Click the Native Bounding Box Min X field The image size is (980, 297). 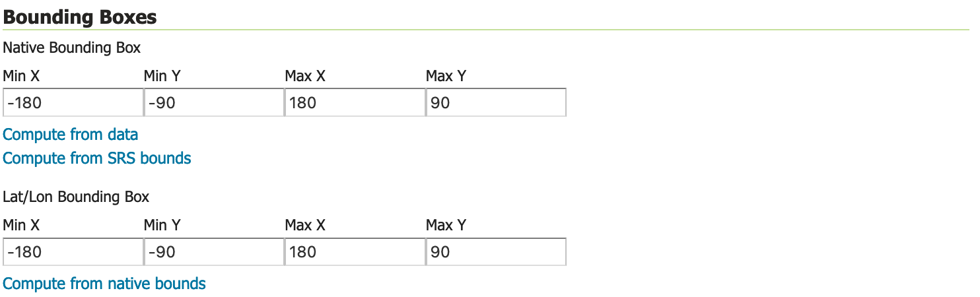click(73, 103)
